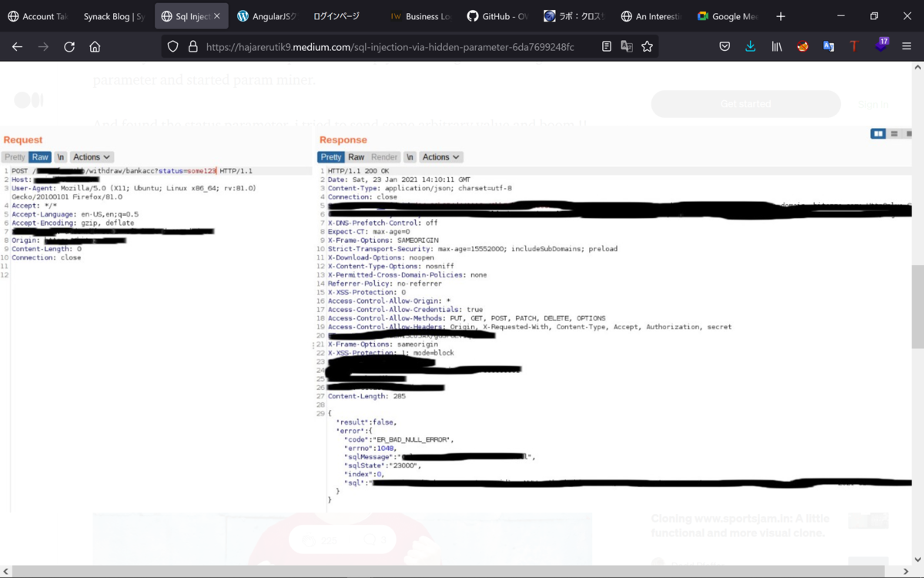The height and width of the screenshot is (578, 924).
Task: Save page to Pocket
Action: (x=725, y=46)
